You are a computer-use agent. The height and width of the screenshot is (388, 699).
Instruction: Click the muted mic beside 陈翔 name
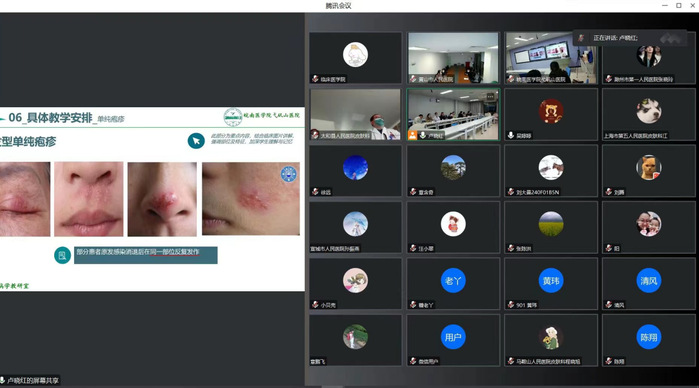pos(609,361)
